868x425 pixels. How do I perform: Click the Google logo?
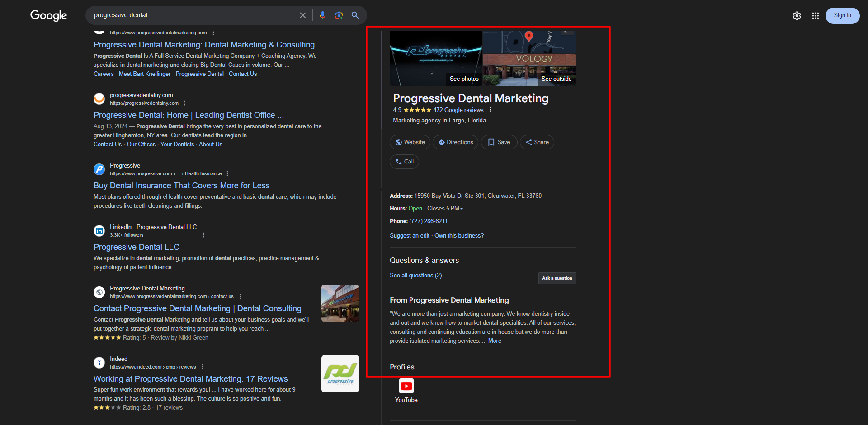click(48, 15)
